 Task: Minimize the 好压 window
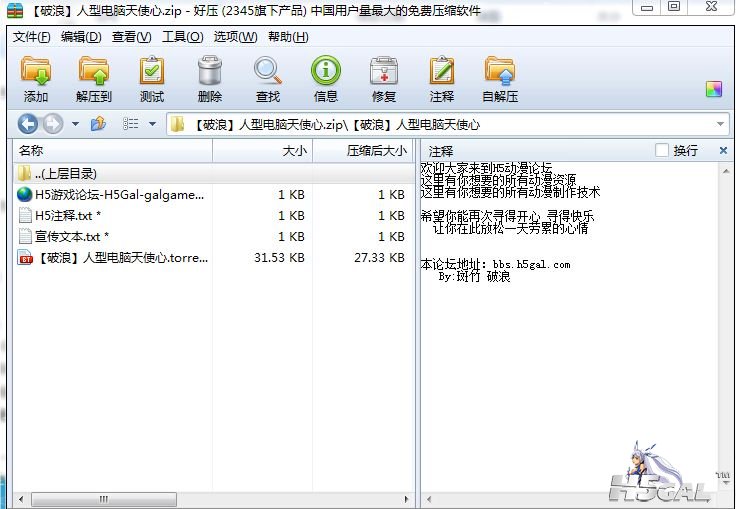(x=646, y=8)
